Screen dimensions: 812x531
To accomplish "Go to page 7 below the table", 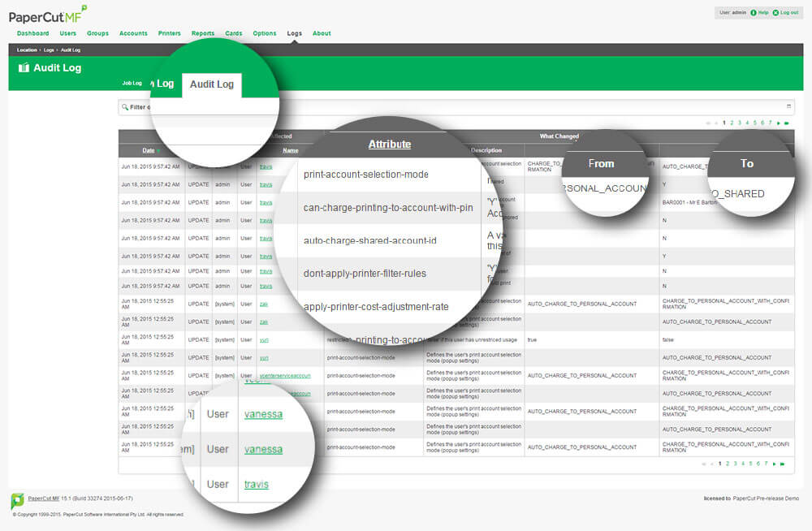I will pyautogui.click(x=766, y=464).
